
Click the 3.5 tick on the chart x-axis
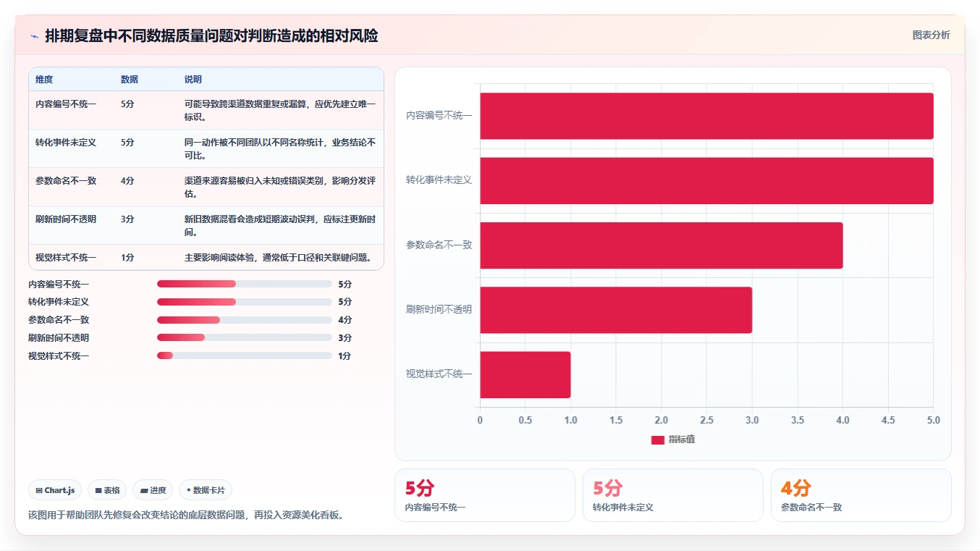point(798,420)
